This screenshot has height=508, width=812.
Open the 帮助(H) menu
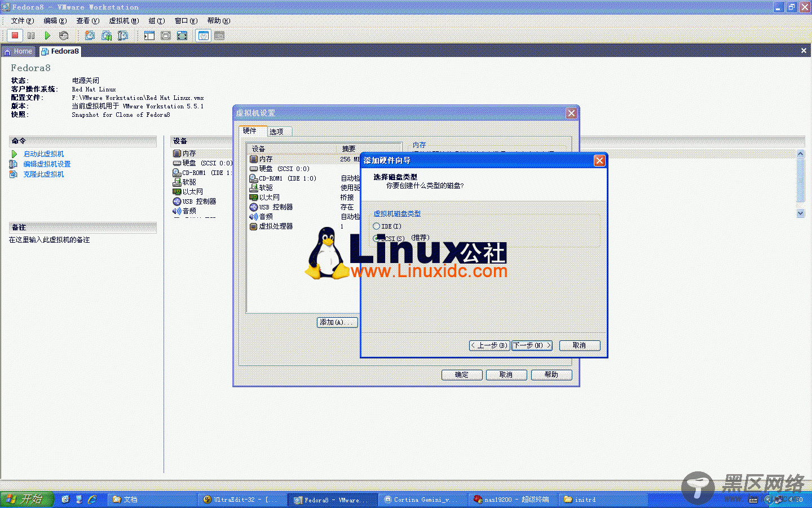tap(219, 21)
